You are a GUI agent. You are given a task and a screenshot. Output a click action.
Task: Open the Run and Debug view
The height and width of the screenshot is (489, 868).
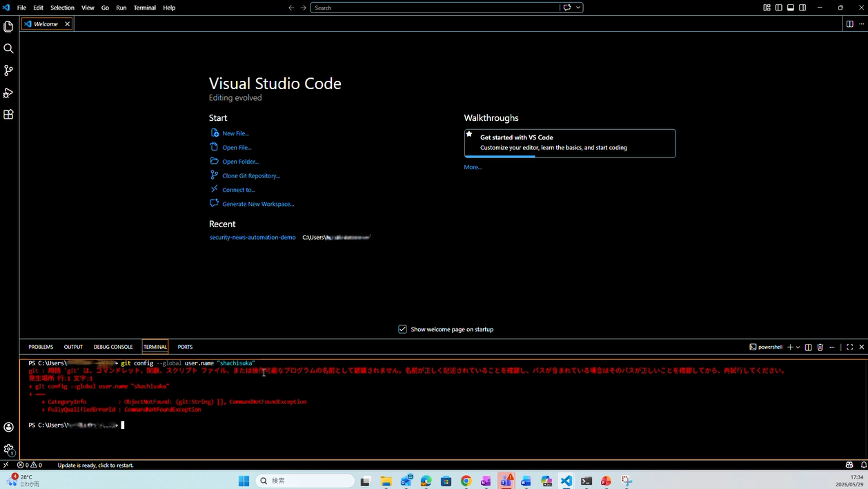pos(8,93)
